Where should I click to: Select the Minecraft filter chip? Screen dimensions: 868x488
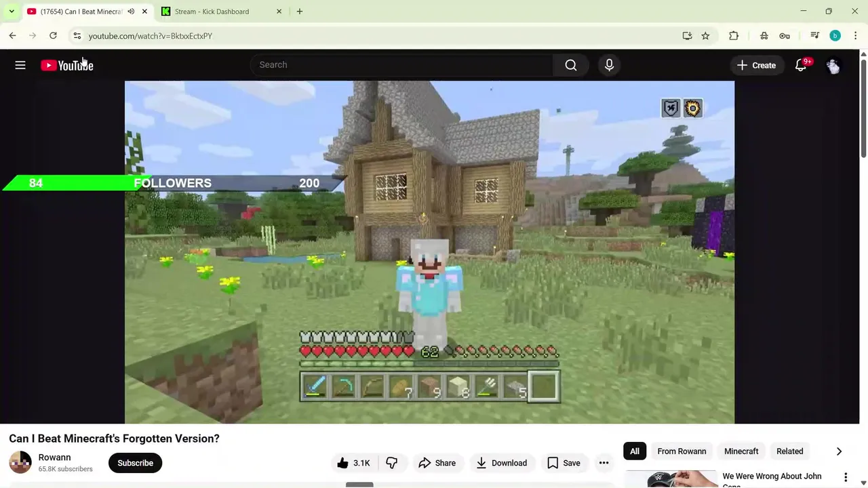(x=741, y=451)
